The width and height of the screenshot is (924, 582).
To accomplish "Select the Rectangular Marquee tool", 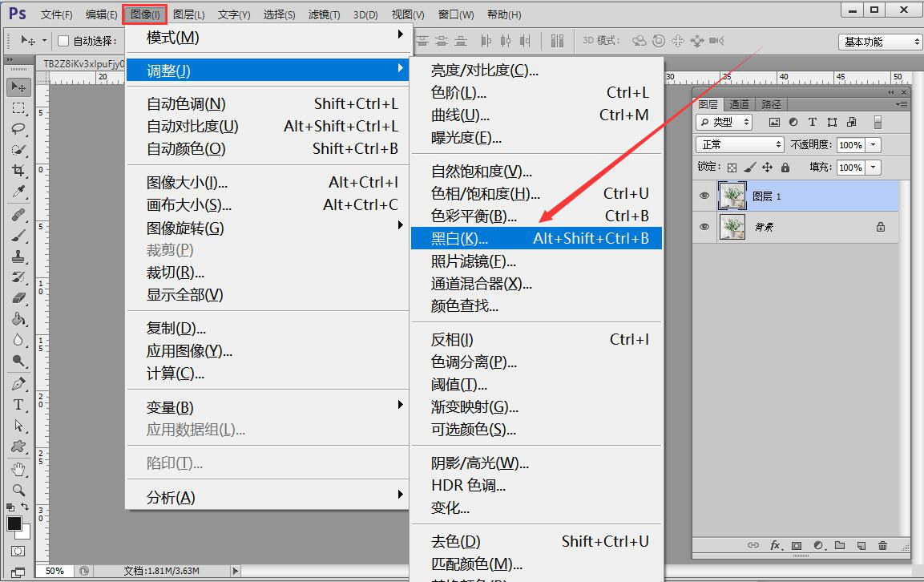I will point(19,108).
